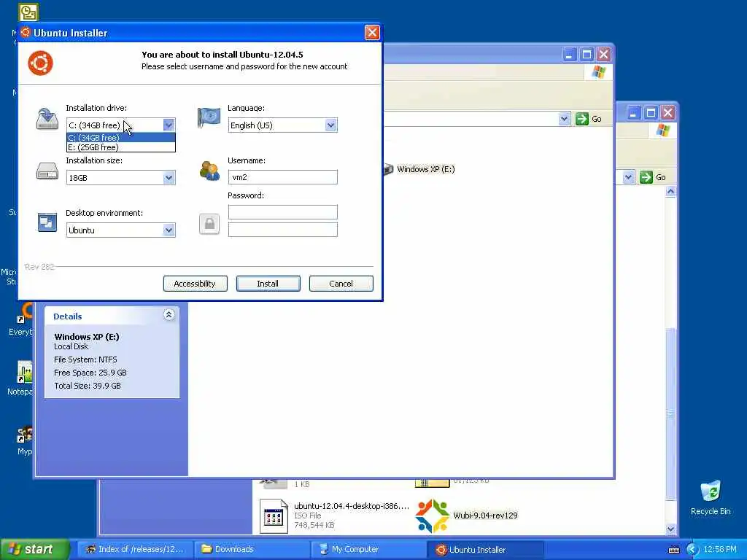Open the Language dropdown
This screenshot has height=560, width=747.
[331, 125]
